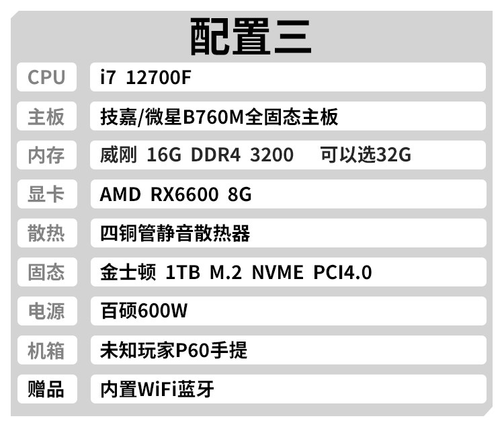Click the AMD RX6600 8G field
Viewport: 504px width, 431px height.
(x=288, y=194)
